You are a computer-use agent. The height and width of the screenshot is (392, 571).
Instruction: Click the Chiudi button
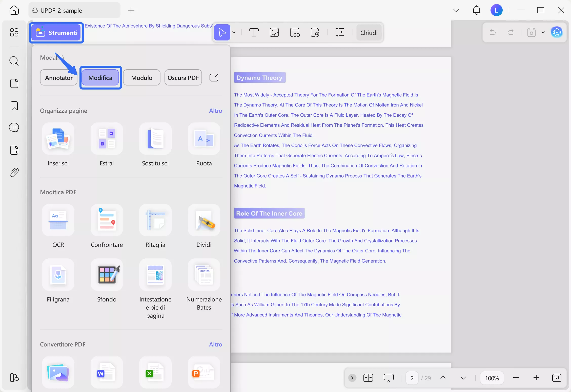pyautogui.click(x=369, y=33)
